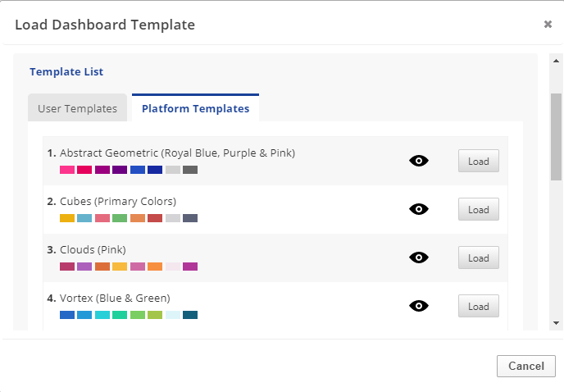Load the Abstract Geometric template
This screenshot has width=564, height=392.
[x=478, y=162]
